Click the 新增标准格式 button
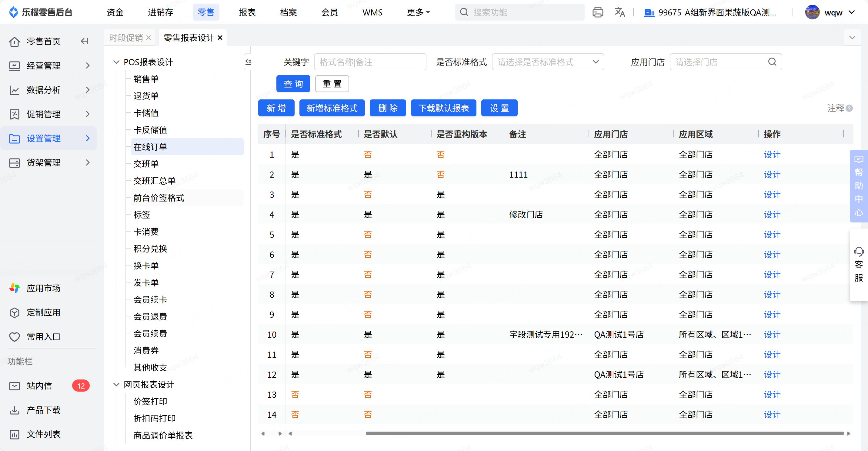The height and width of the screenshot is (451, 868). pos(332,108)
